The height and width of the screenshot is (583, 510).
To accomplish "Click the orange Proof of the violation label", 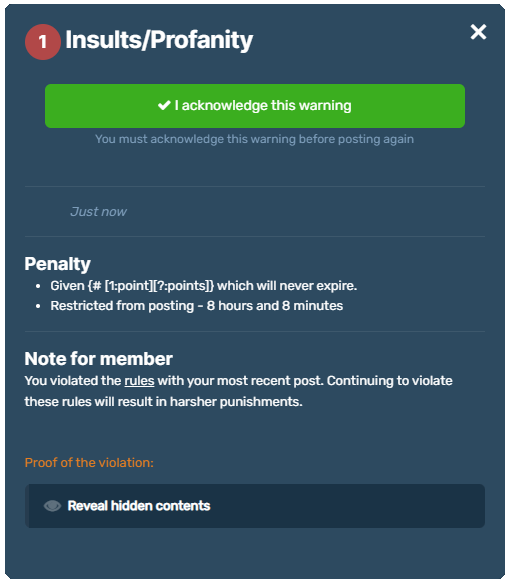I will tap(89, 463).
